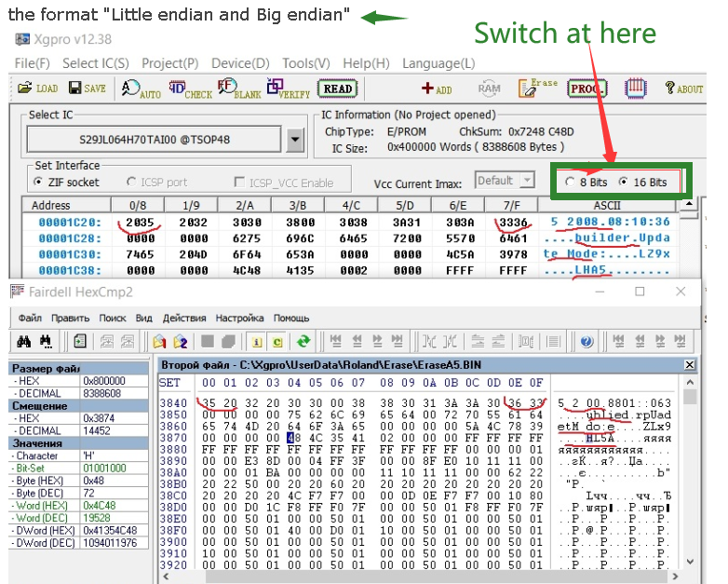Choose the ZIF socket interface option
Screen dimensions: 728x584
(38, 183)
